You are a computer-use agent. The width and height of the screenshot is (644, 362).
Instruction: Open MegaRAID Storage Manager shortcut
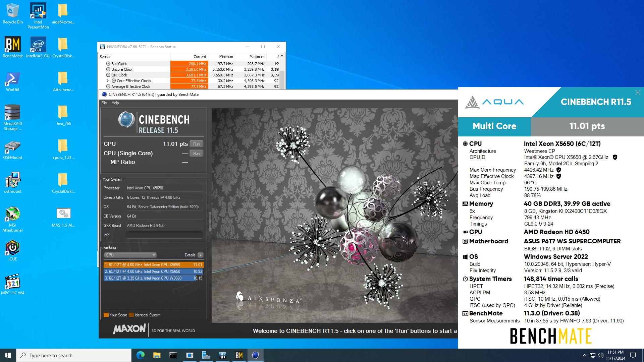click(x=12, y=117)
